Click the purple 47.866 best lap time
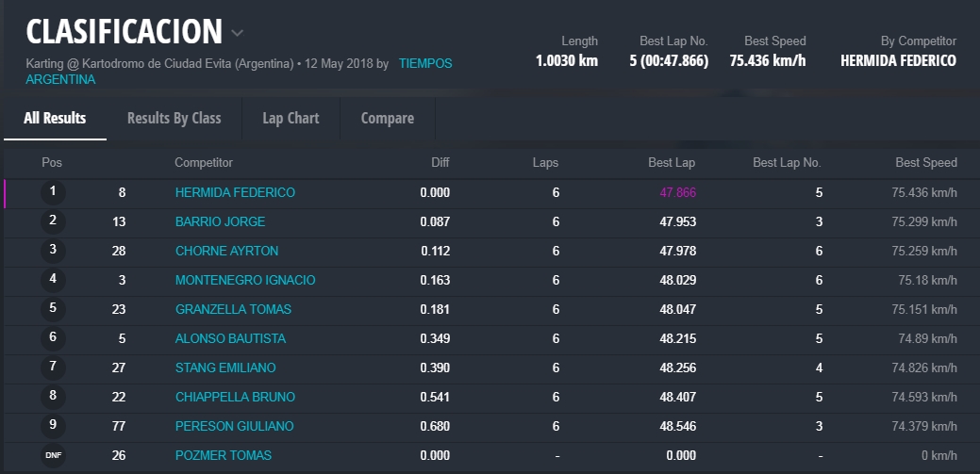 (677, 193)
